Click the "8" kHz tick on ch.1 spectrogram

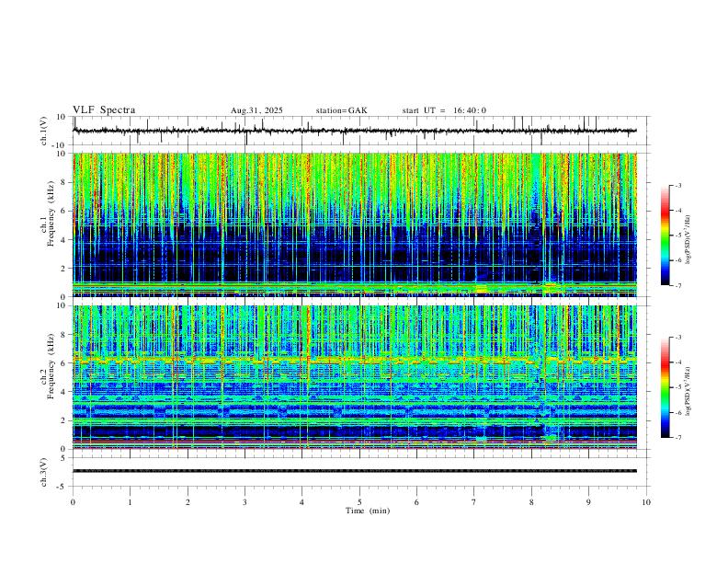pyautogui.click(x=64, y=182)
